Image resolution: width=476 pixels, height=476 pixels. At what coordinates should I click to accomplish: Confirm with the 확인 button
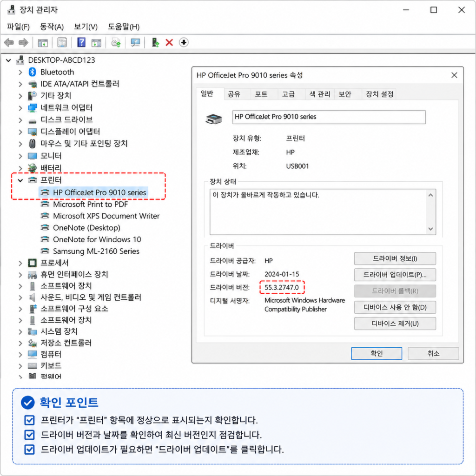[x=377, y=353]
